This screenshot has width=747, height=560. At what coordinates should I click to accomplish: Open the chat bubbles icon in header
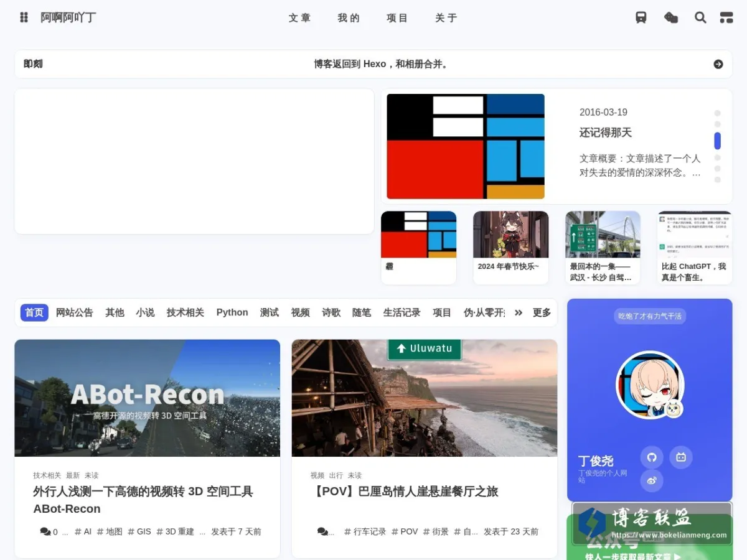point(671,17)
